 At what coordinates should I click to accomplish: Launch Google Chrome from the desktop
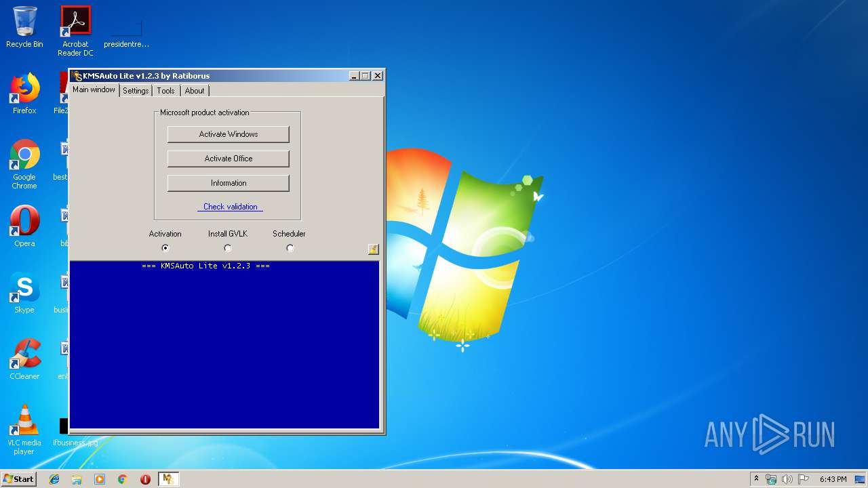click(x=24, y=165)
